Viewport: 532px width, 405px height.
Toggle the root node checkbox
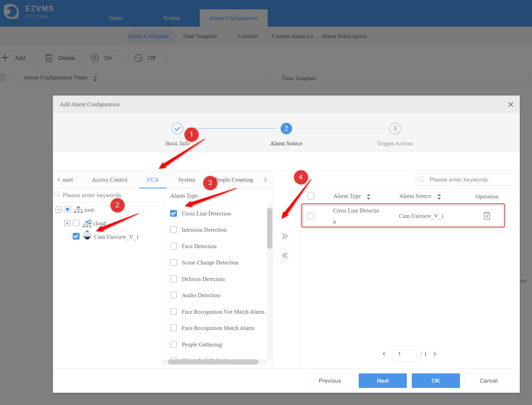[x=68, y=209]
